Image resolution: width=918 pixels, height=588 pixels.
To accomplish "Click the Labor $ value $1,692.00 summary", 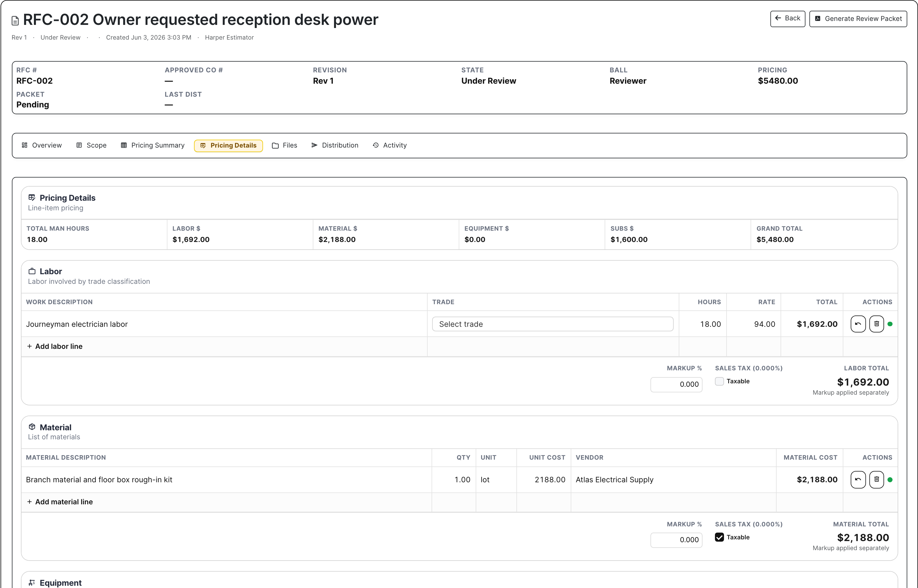I will [191, 239].
